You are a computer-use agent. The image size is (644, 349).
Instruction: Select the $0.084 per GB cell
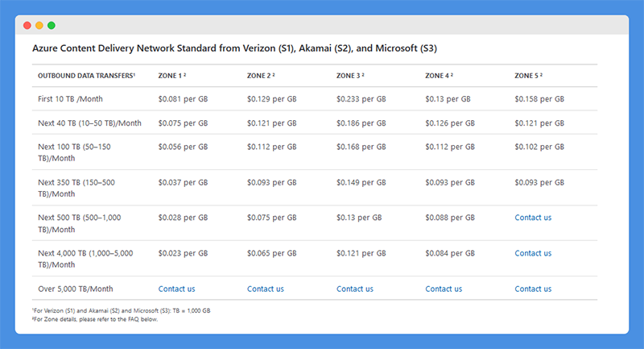(x=450, y=253)
